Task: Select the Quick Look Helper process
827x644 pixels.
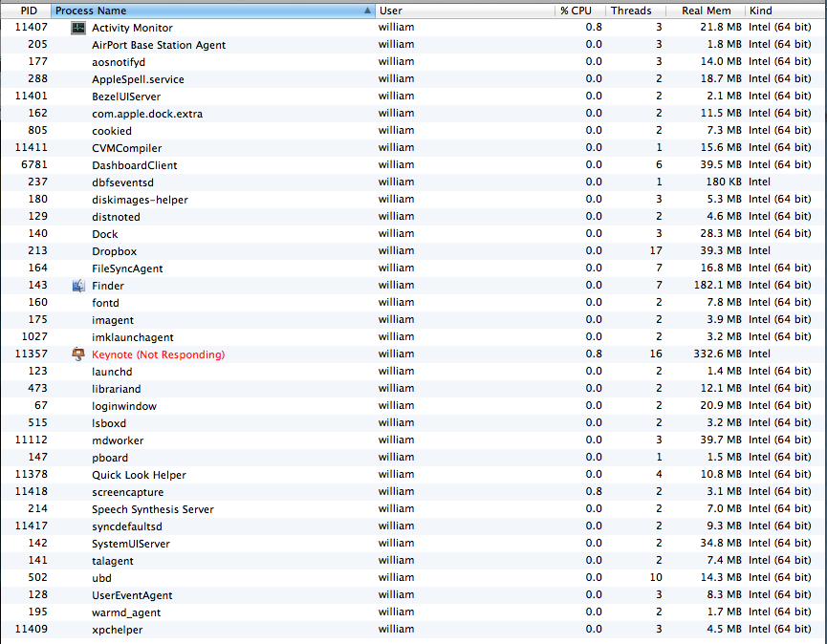Action: tap(139, 475)
